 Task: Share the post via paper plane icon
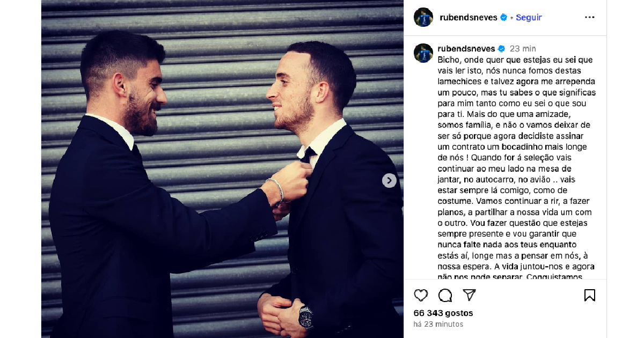pos(469,295)
